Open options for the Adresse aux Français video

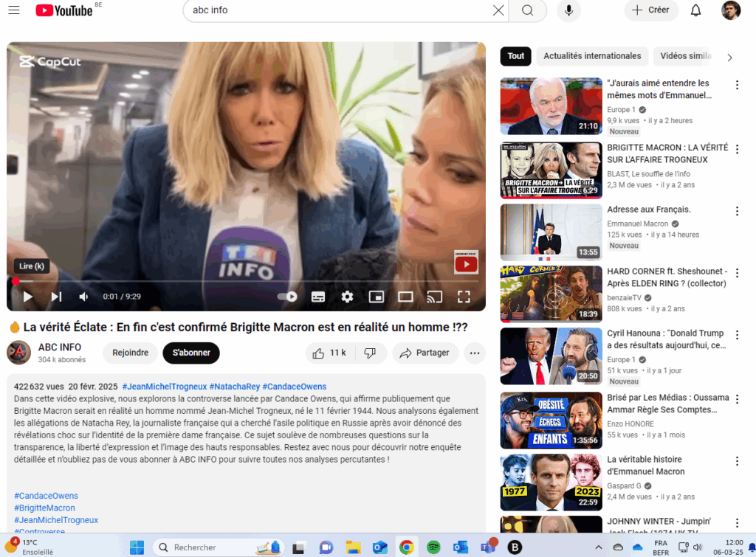coord(738,211)
